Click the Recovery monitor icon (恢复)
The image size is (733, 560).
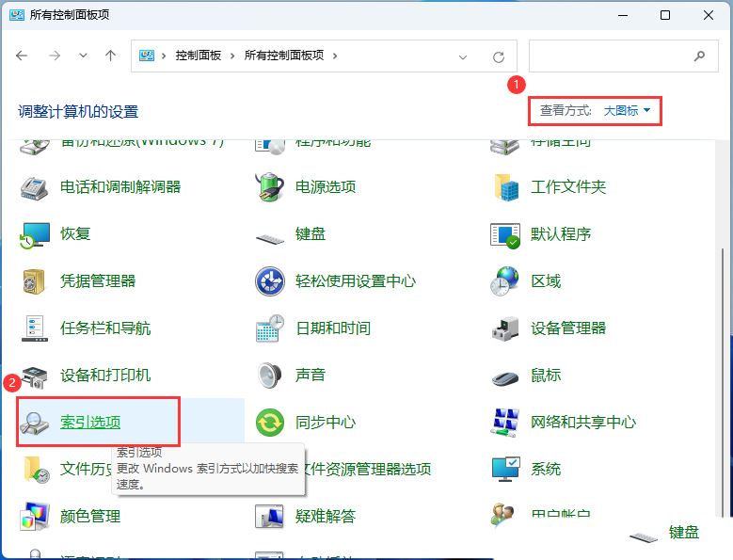coord(35,234)
